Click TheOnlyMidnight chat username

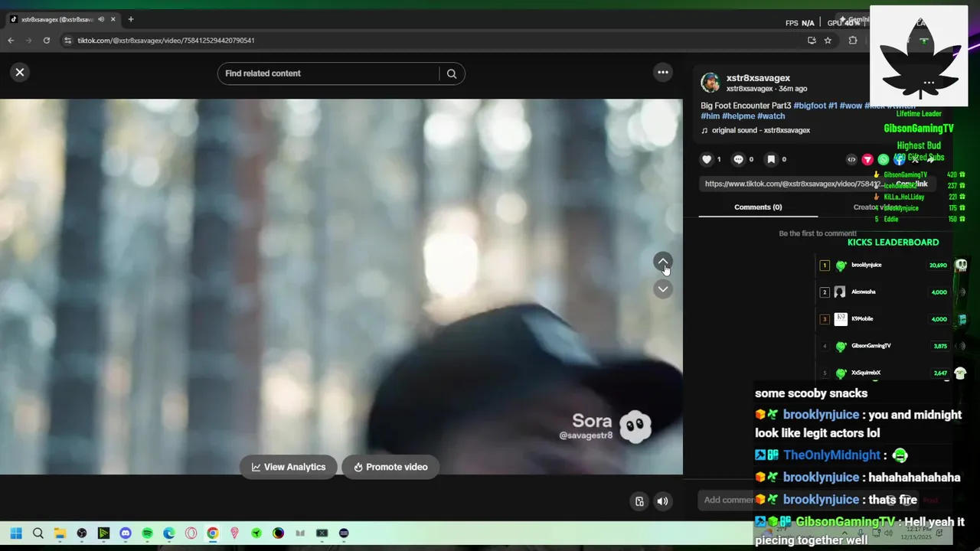(831, 455)
